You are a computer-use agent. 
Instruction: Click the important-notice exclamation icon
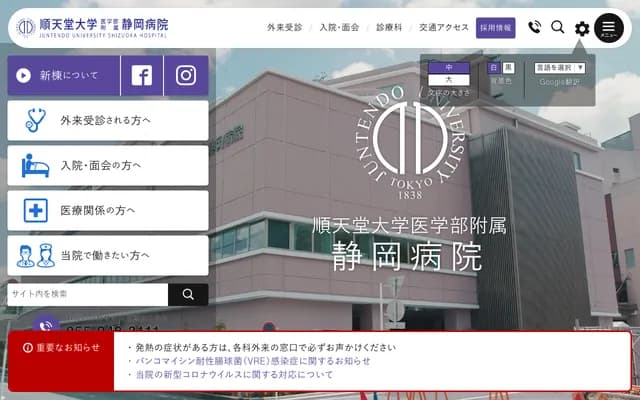point(28,347)
